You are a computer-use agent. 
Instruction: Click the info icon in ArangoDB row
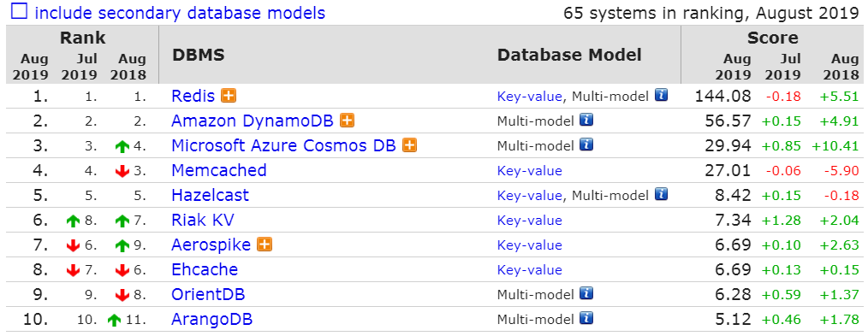pos(586,318)
